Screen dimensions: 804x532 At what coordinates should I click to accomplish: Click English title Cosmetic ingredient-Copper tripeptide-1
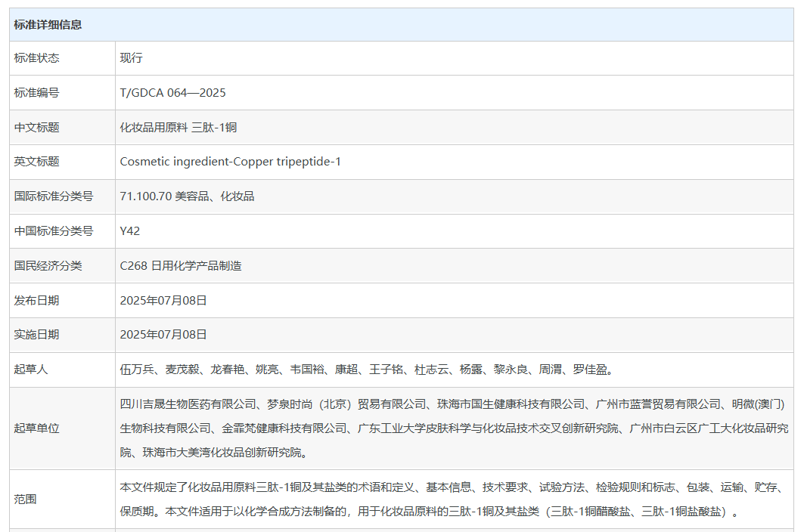pyautogui.click(x=230, y=162)
